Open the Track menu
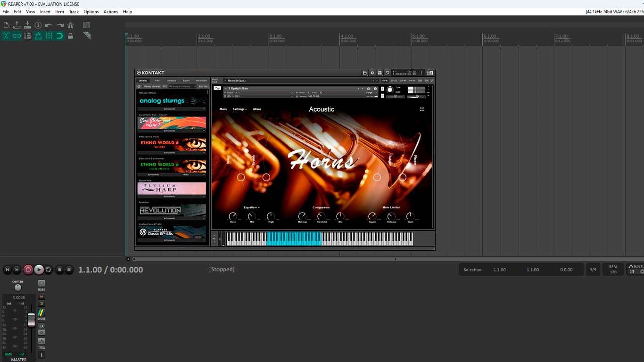644x362 pixels. pos(74,12)
